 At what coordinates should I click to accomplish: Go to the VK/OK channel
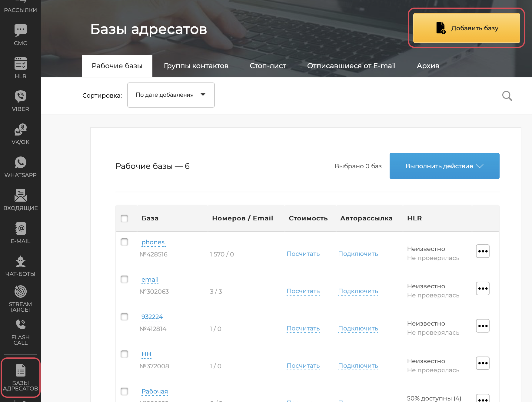tap(20, 133)
